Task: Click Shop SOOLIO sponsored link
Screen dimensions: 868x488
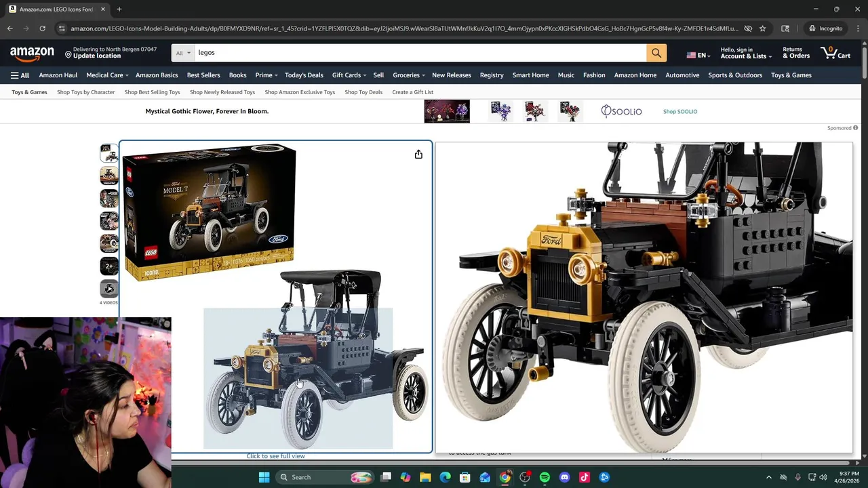Action: tap(680, 111)
